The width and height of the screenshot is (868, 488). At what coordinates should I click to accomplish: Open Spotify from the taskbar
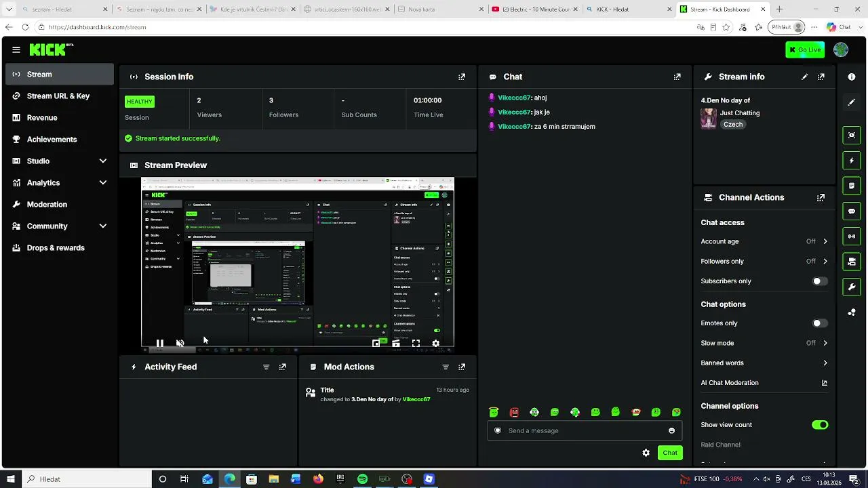(362, 479)
